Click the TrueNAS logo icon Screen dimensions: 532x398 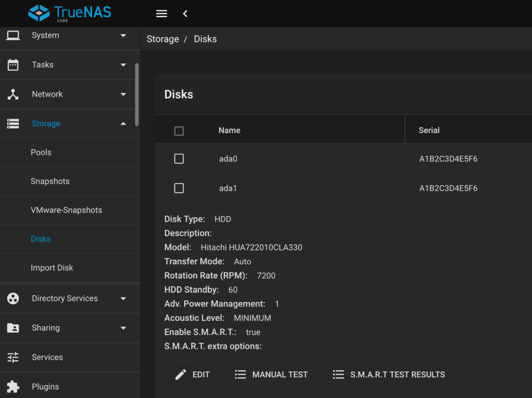click(x=39, y=13)
